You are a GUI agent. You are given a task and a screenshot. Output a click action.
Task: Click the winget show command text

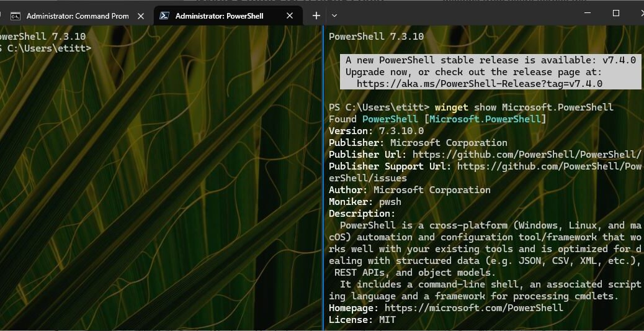pos(524,107)
